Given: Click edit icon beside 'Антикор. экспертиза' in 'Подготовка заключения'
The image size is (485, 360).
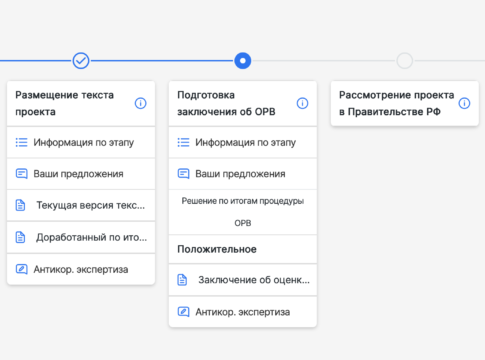Looking at the screenshot, I should (x=183, y=312).
